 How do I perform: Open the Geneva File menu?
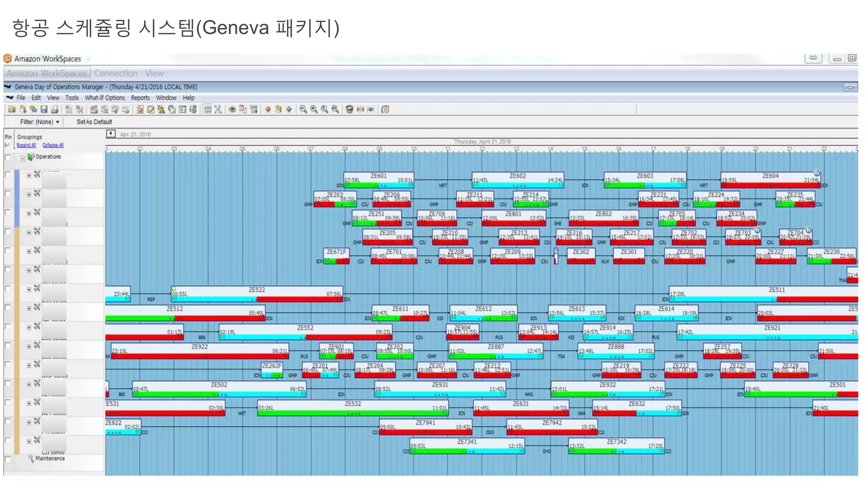click(x=21, y=98)
